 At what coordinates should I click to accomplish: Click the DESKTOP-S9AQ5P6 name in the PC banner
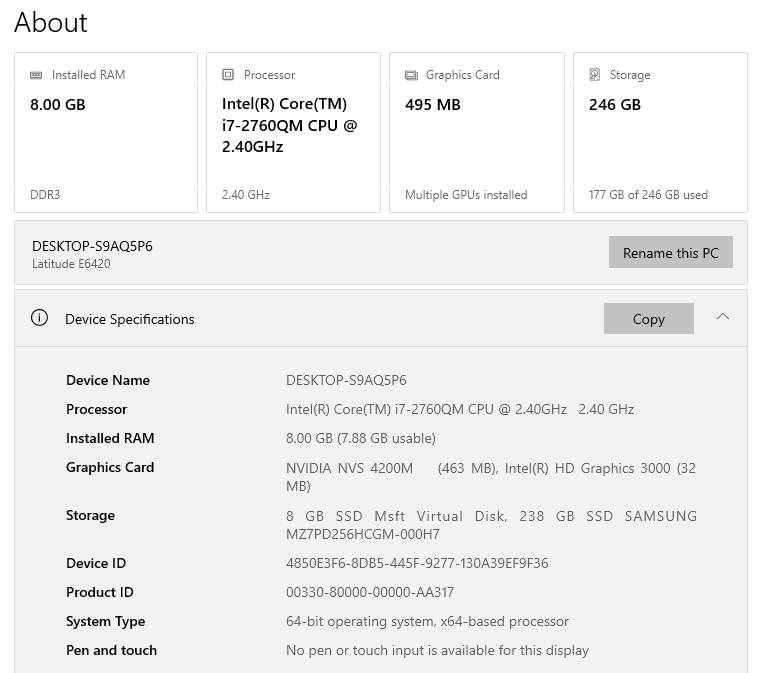tap(92, 246)
